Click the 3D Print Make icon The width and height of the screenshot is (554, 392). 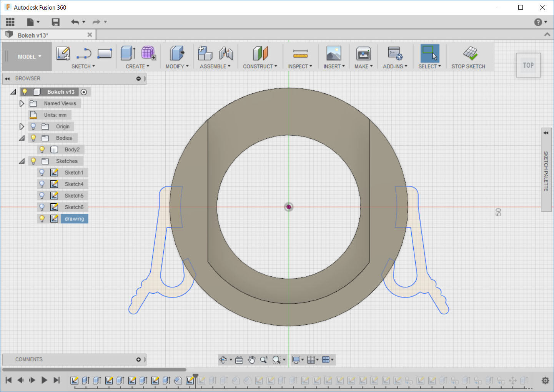coord(363,53)
